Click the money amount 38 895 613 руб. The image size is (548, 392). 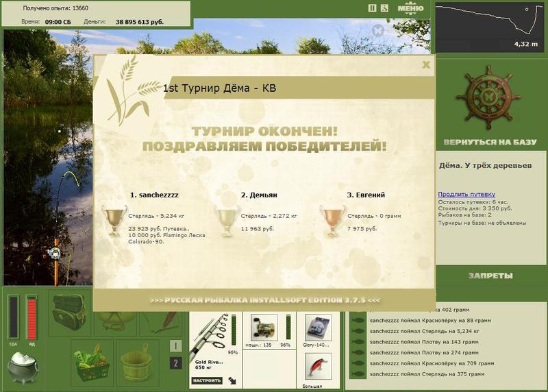(140, 22)
